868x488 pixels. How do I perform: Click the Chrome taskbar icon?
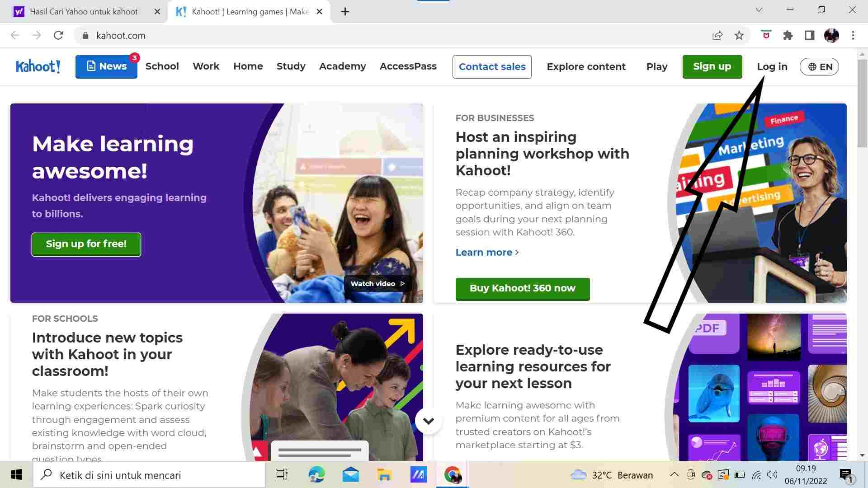coord(453,475)
